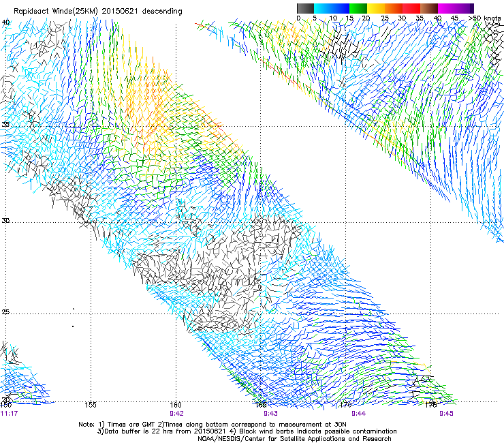Click the 'Data buffer is 22 hrs' note line
Screen dimensions: 504x443
[247, 431]
